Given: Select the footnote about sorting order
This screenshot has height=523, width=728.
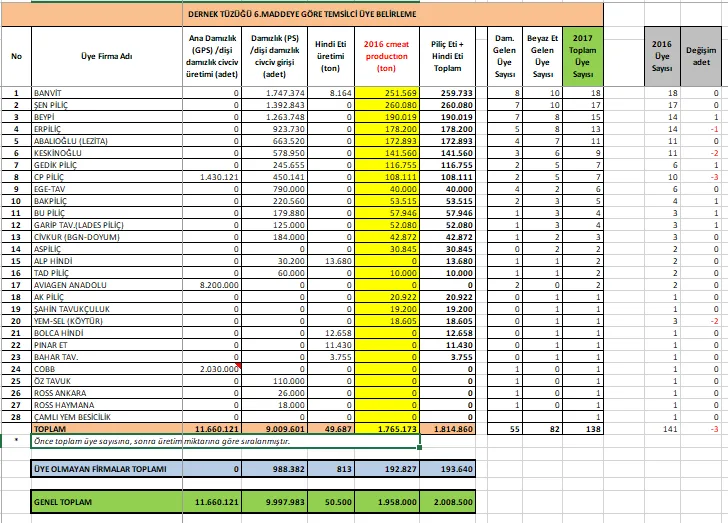Looking at the screenshot, I should pos(226,441).
